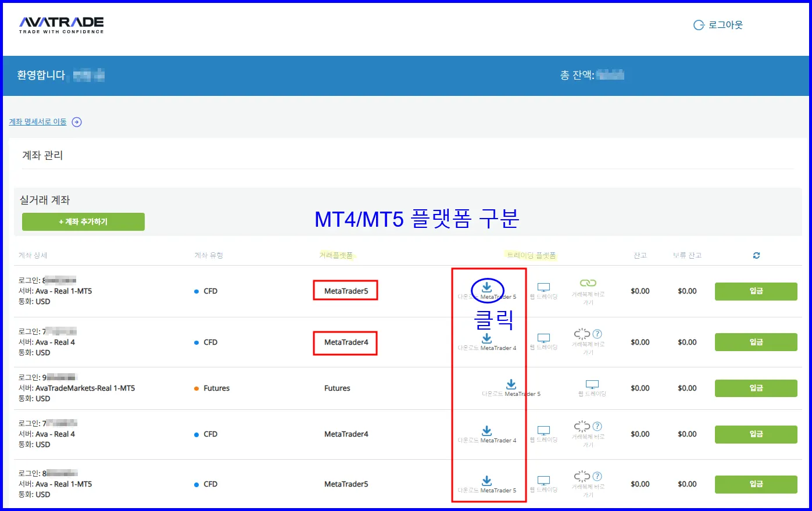The image size is (812, 511).
Task: Click the 거래플랫폼 column header
Action: tap(336, 255)
